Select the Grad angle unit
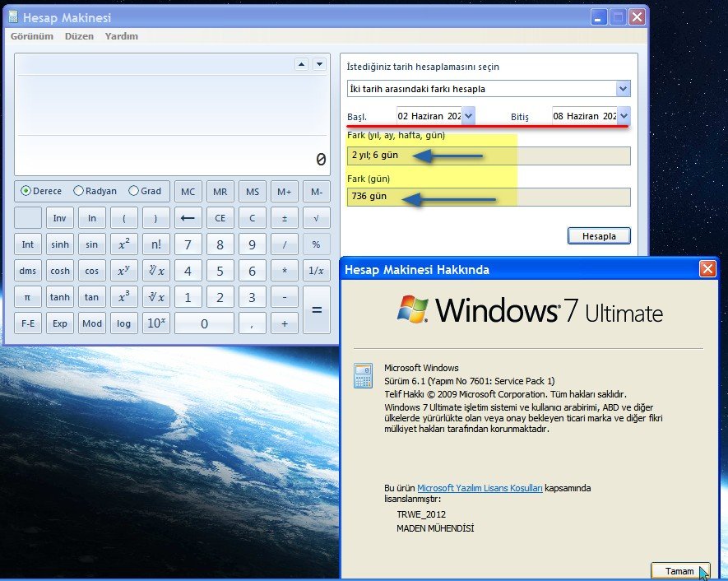Viewport: 728px width, 581px height. pyautogui.click(x=145, y=191)
